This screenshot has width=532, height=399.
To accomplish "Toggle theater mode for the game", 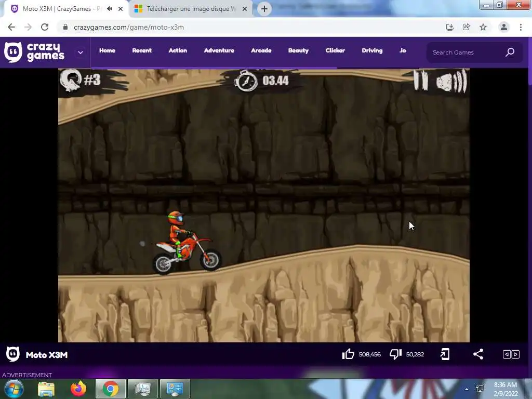I will (x=511, y=354).
